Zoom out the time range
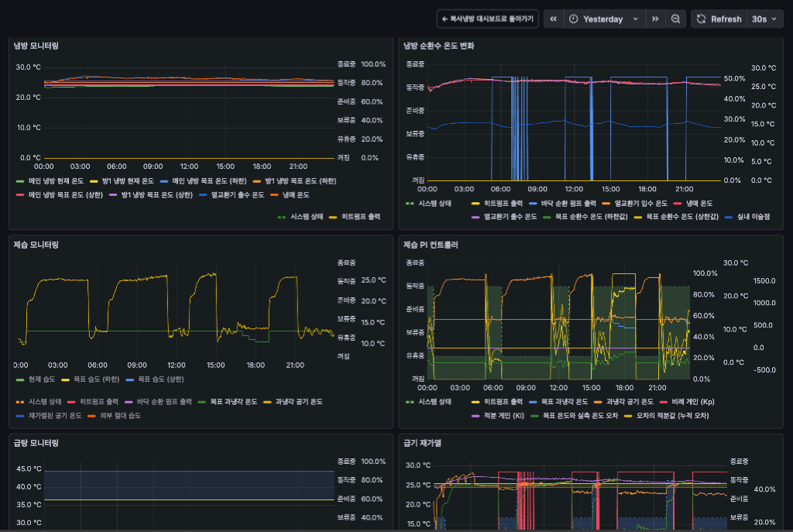This screenshot has width=793, height=532. pos(676,19)
